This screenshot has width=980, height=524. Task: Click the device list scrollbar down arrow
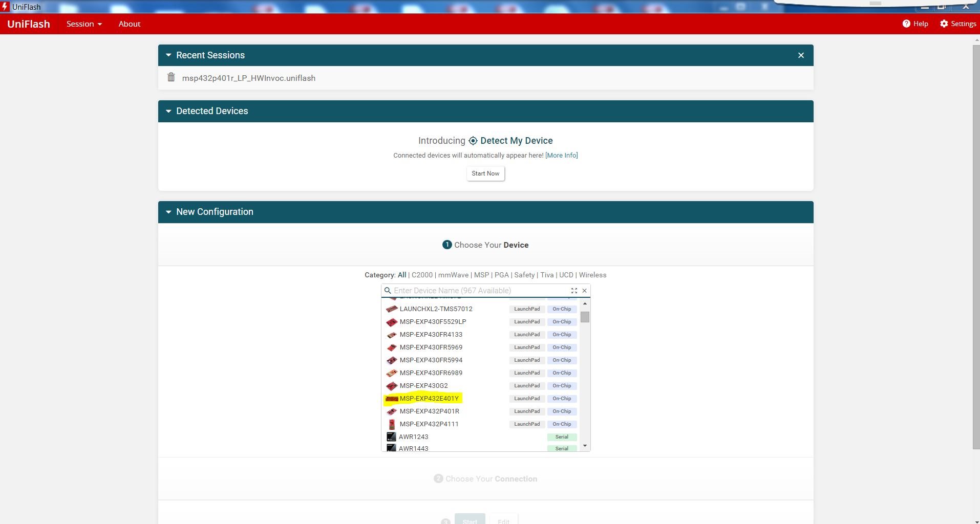tap(585, 446)
